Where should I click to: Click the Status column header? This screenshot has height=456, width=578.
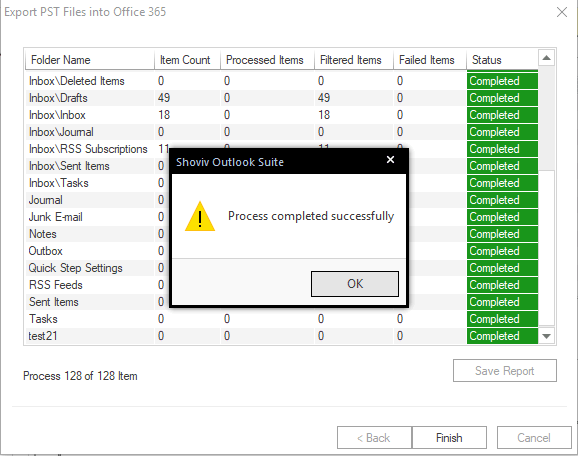pyautogui.click(x=502, y=60)
